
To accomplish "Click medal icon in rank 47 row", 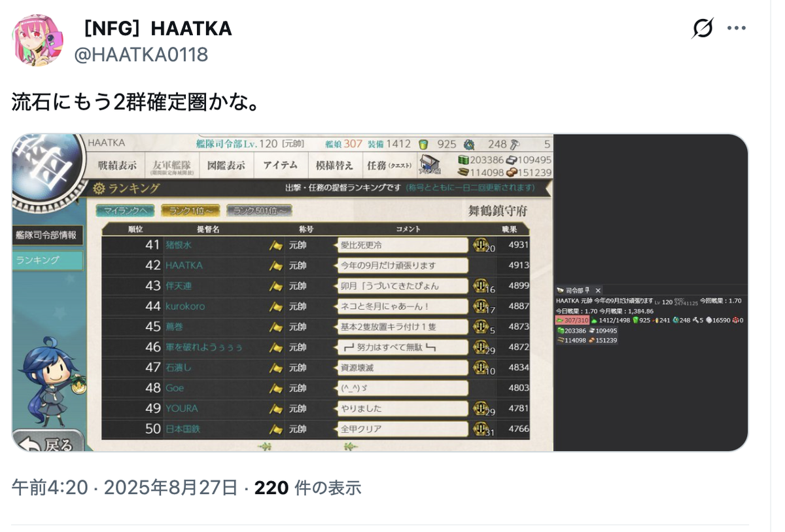I will pos(481,368).
